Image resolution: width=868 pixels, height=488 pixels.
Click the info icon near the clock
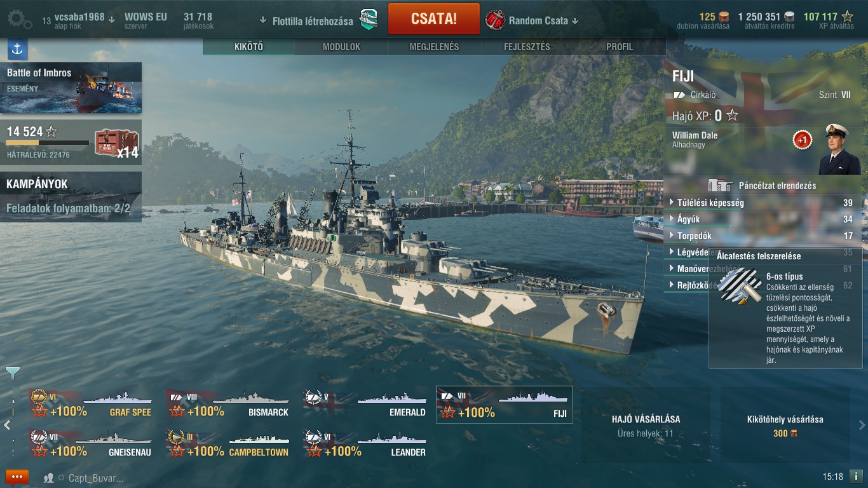point(855,476)
